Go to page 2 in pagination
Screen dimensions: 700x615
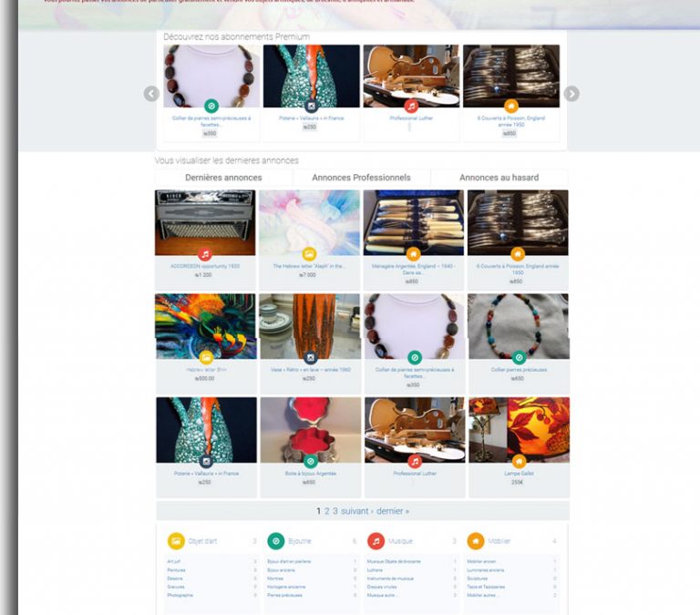[327, 511]
